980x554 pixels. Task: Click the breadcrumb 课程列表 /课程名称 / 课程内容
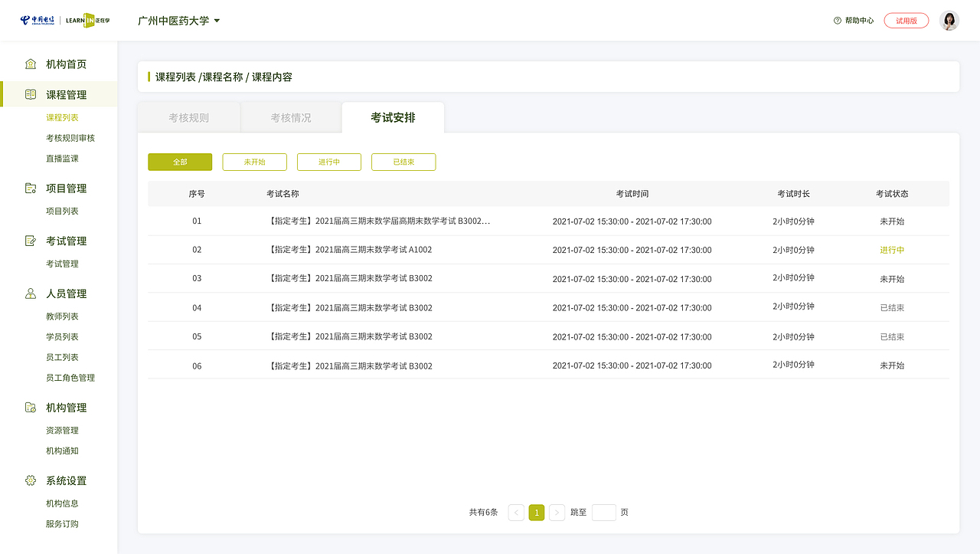point(224,77)
